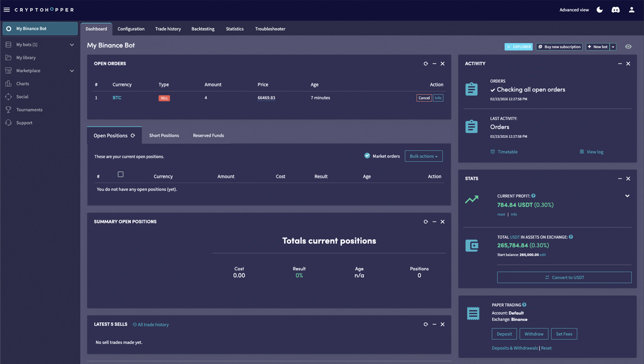This screenshot has height=364, width=644.
Task: Open Charts from the sidebar
Action: point(22,84)
